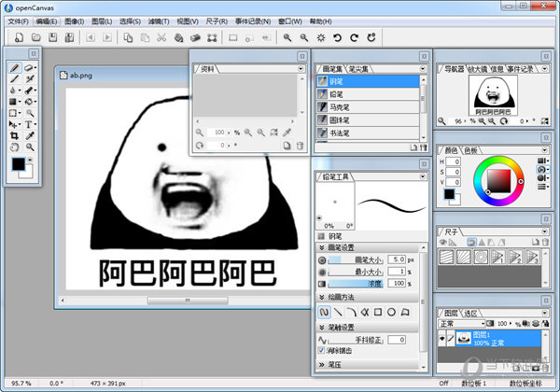Viewport: 560px width, 392px height.
Task: Toggle visibility eye of 图层1
Action: [442, 338]
